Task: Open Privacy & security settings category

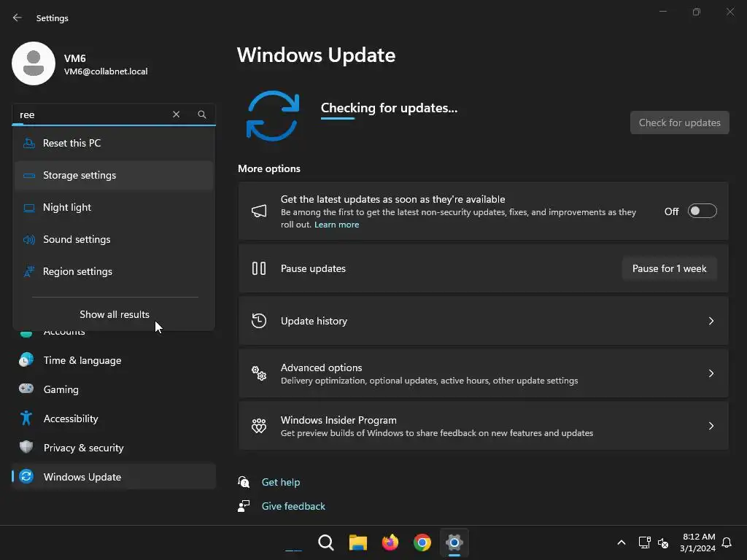Action: click(114, 448)
